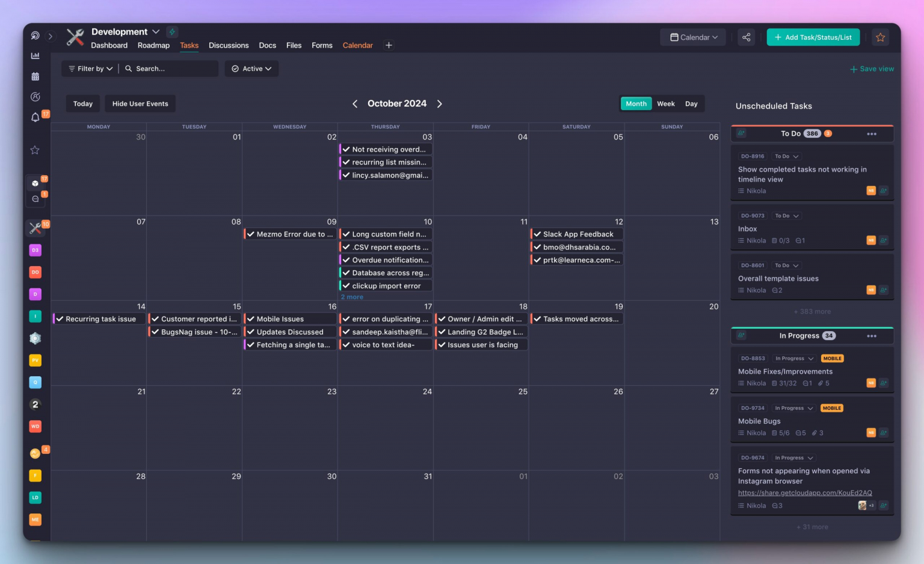Toggle check on 'Tasks moved across' task

point(537,319)
